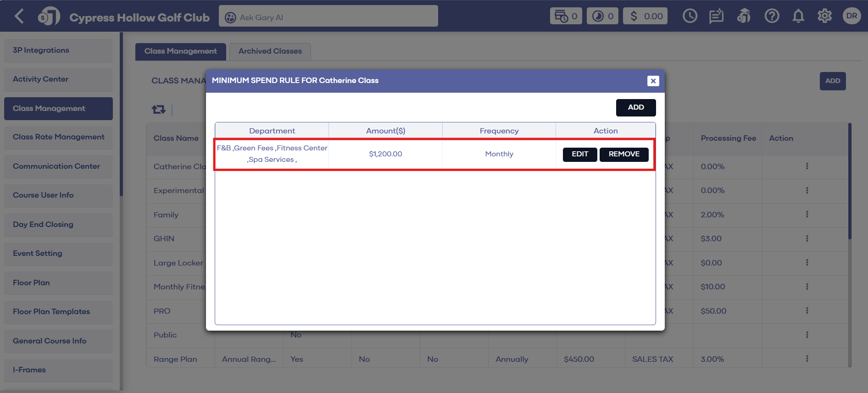The height and width of the screenshot is (393, 868).
Task: Click the DR user avatar
Action: point(851,16)
